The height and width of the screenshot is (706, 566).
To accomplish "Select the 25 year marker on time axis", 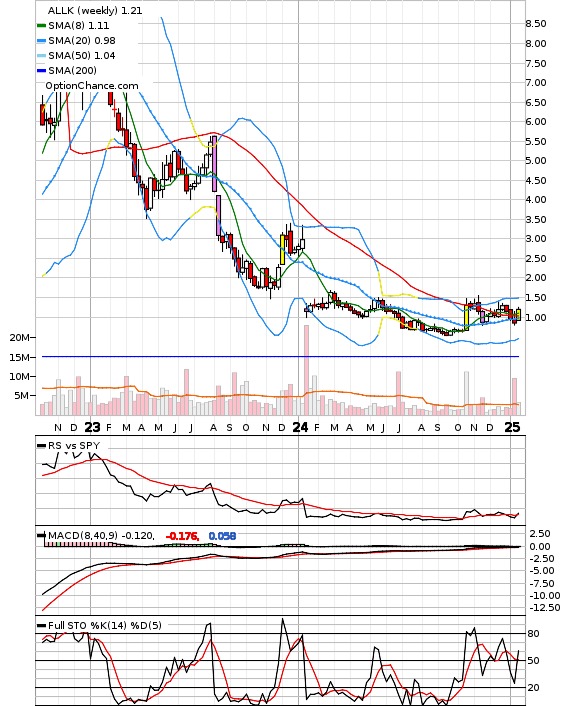I will tap(512, 427).
